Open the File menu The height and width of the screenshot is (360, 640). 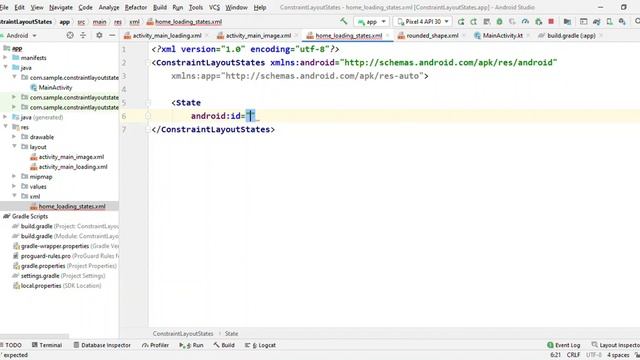tap(4, 7)
